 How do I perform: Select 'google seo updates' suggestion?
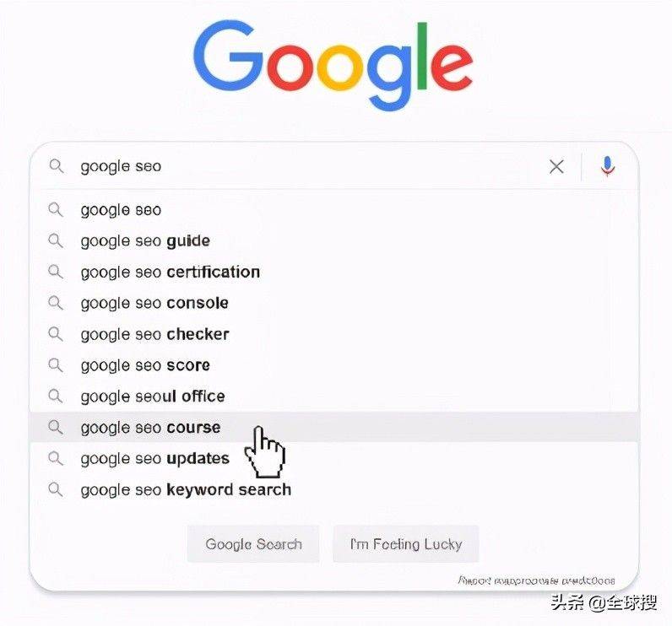(154, 459)
